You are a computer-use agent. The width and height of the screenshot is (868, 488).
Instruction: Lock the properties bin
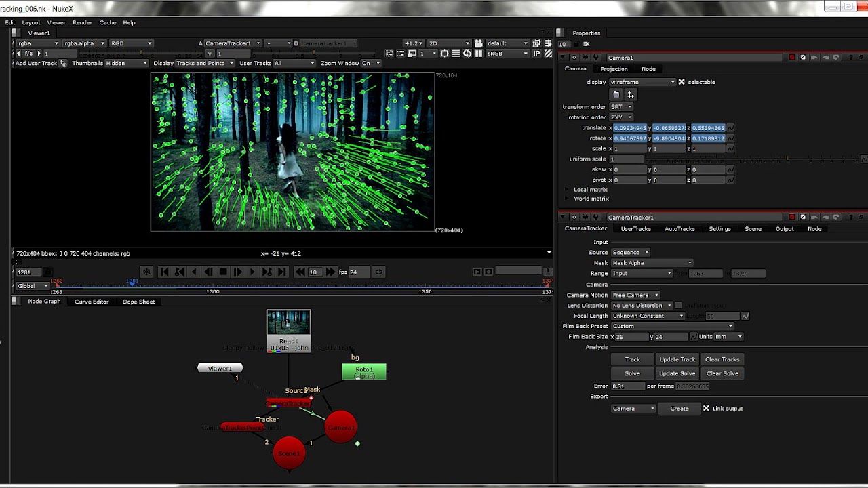click(x=576, y=44)
